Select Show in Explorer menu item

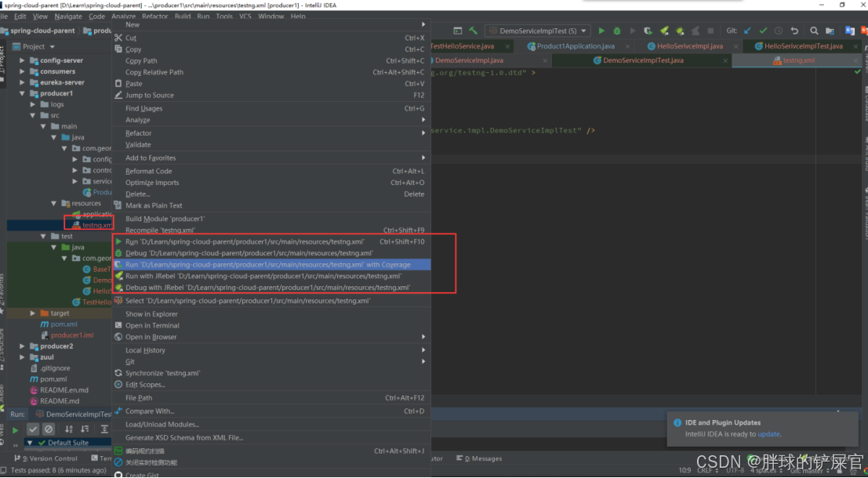tap(271, 314)
